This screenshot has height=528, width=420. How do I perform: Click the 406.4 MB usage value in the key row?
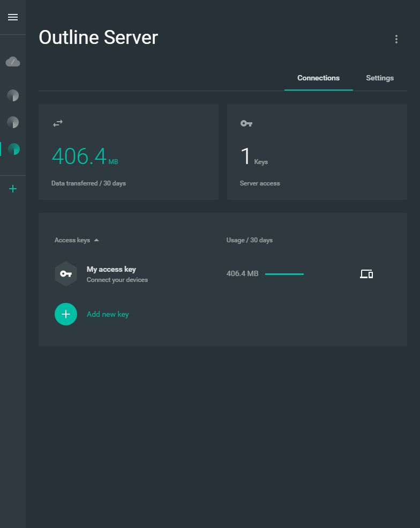[x=242, y=273]
